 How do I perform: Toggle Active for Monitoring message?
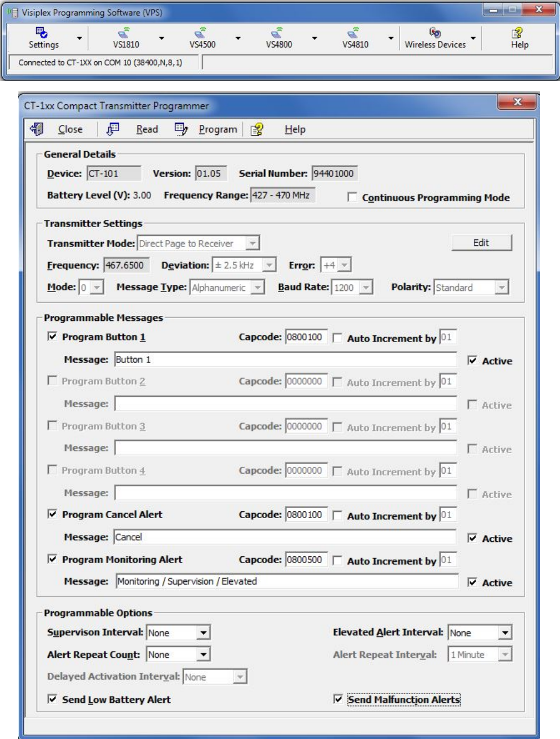point(472,582)
